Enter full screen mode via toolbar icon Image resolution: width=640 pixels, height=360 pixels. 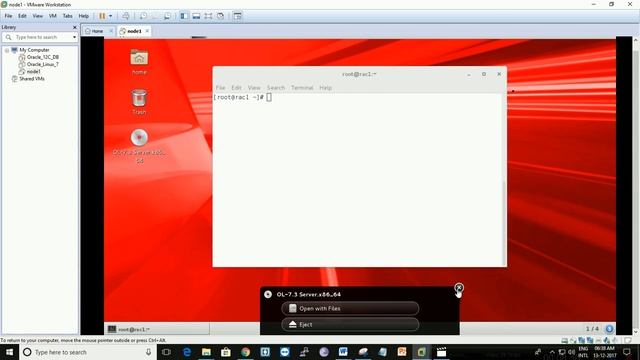pos(208,16)
